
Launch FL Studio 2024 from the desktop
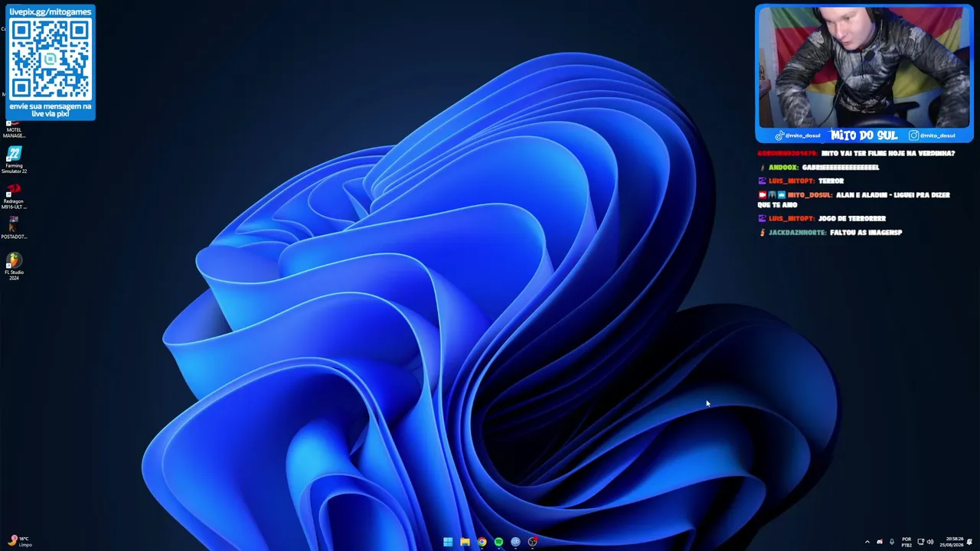[14, 266]
